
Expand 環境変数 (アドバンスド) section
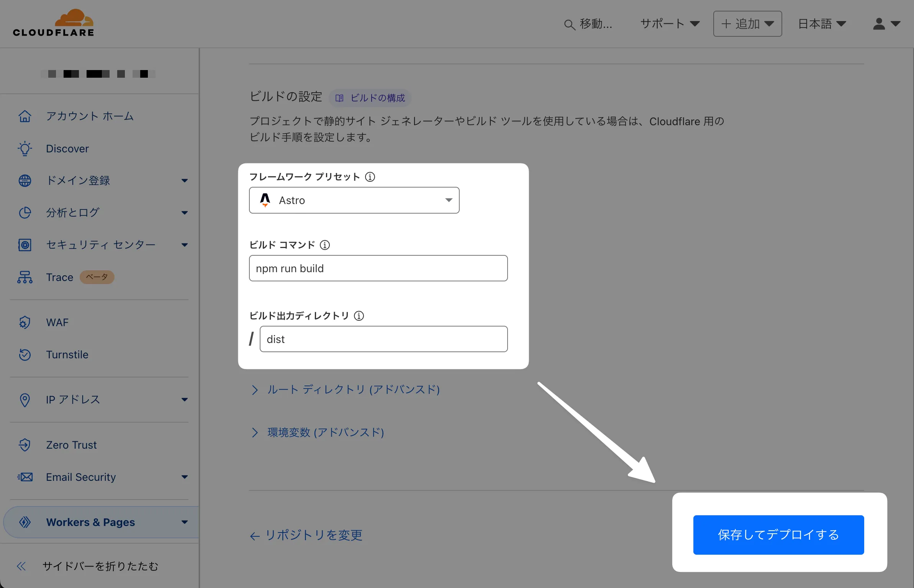coord(325,433)
